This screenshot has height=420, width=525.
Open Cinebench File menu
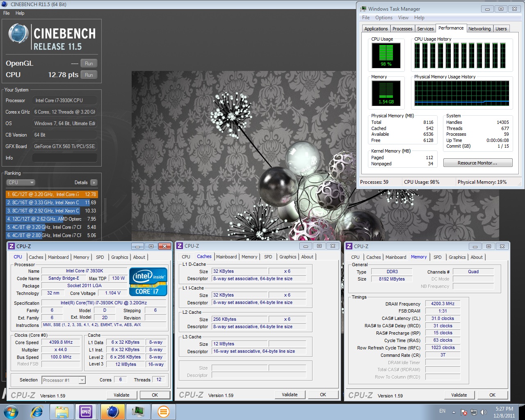pyautogui.click(x=7, y=13)
